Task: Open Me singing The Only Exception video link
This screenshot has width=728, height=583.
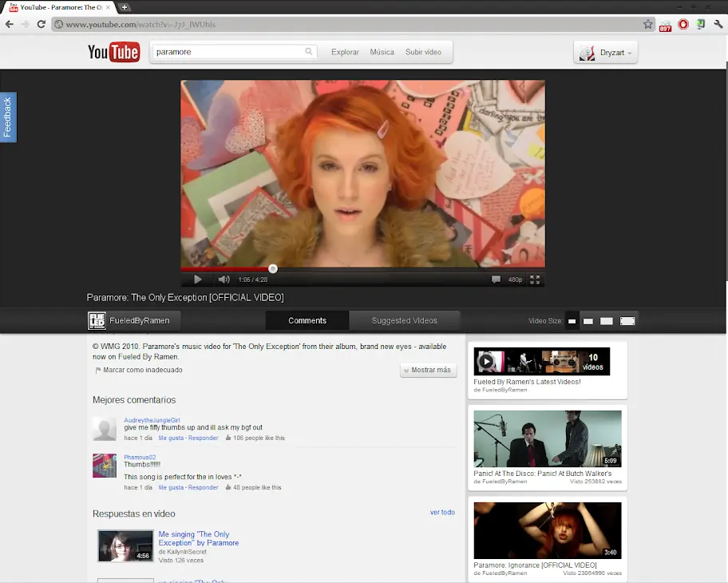Action: 198,538
